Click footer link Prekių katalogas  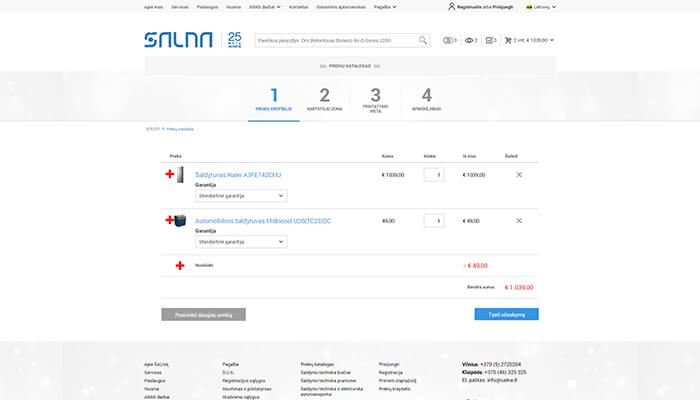pyautogui.click(x=317, y=365)
